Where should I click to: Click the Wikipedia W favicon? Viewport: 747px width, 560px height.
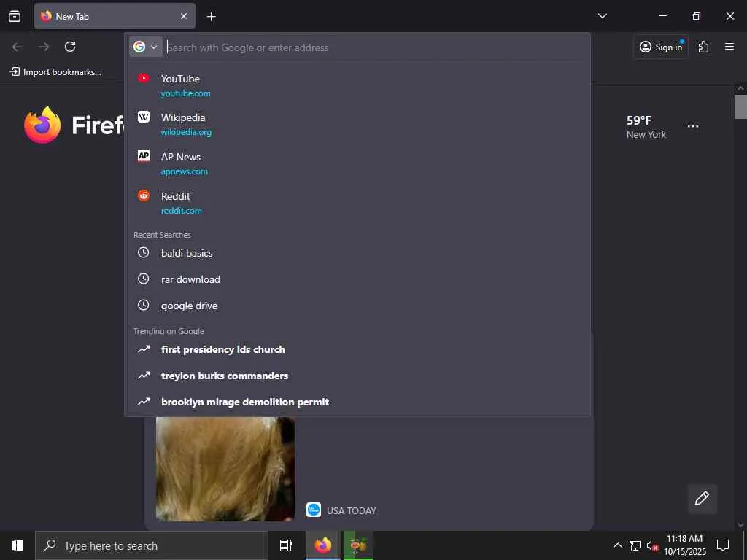coord(144,117)
